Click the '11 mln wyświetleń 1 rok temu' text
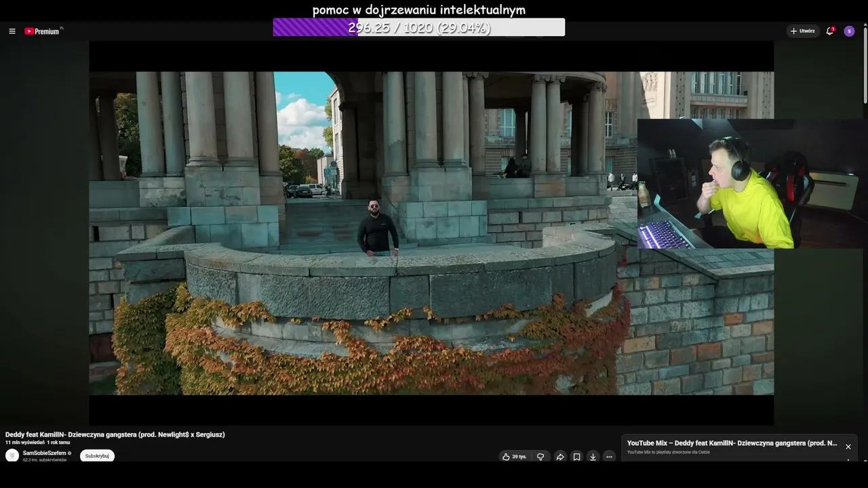Image resolution: width=868 pixels, height=488 pixels. [37, 443]
